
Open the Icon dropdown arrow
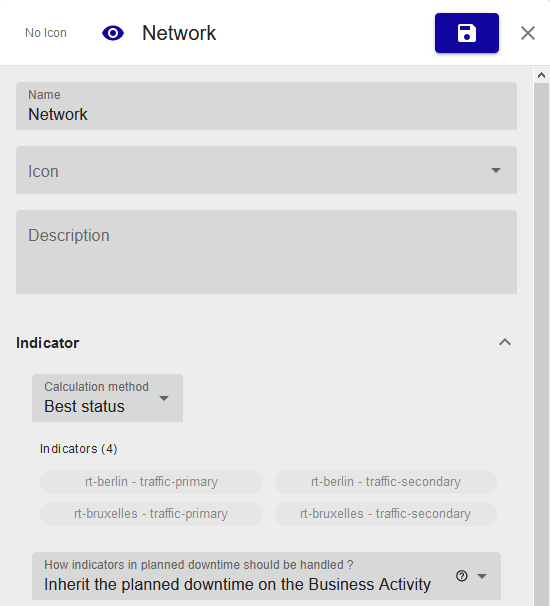[496, 170]
